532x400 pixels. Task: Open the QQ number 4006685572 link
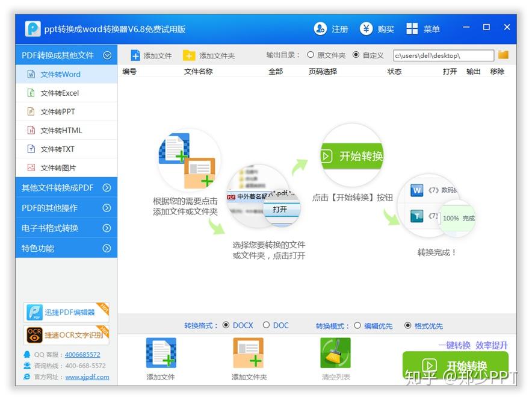[82, 354]
